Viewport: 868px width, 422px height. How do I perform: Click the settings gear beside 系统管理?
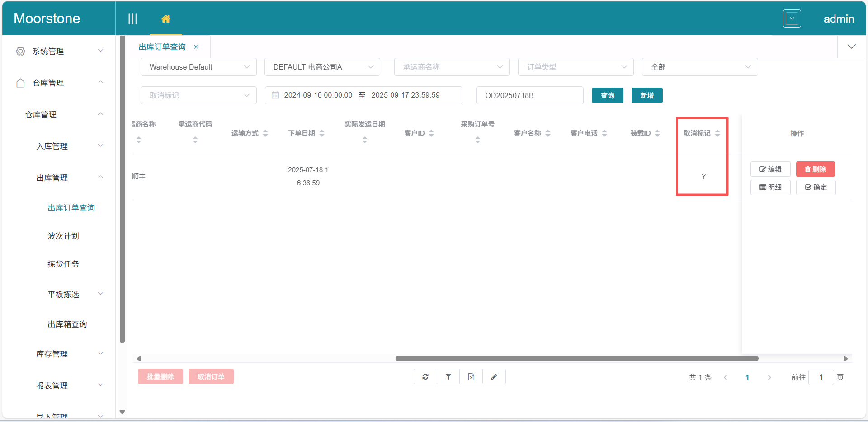pos(20,51)
